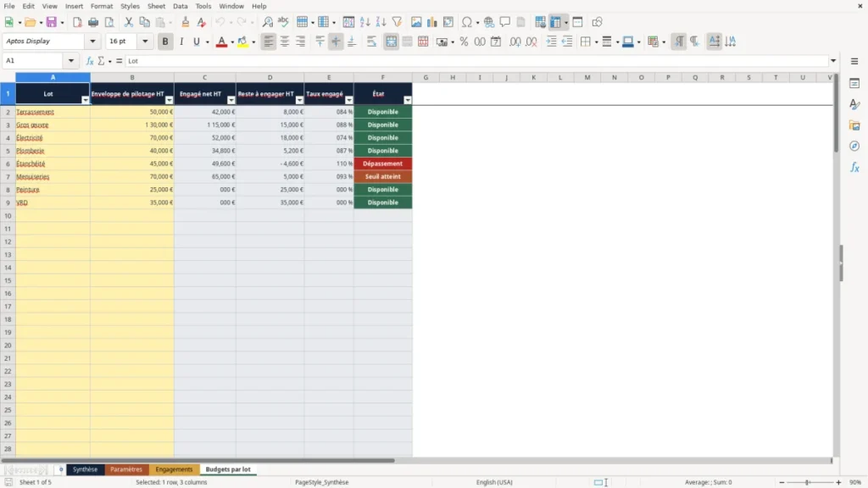The height and width of the screenshot is (488, 868).
Task: Open the font size dropdown
Action: click(145, 41)
